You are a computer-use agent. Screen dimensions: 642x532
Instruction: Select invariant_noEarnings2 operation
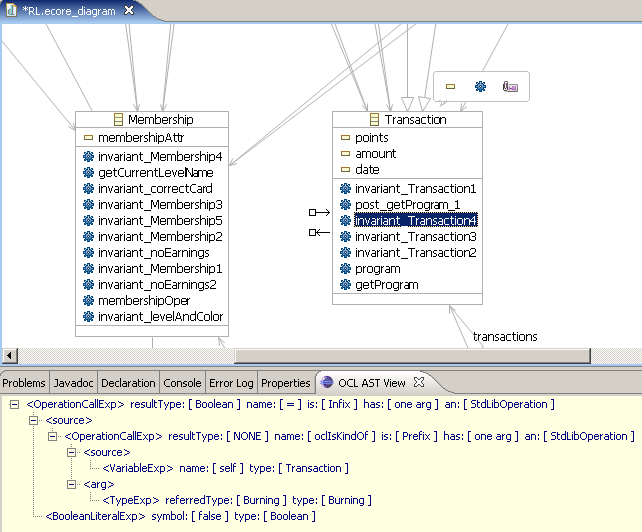click(157, 285)
